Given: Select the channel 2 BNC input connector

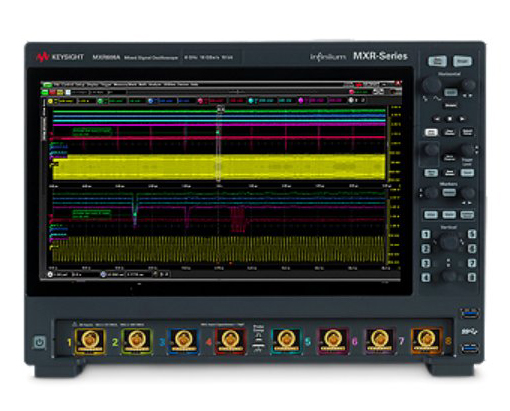Looking at the screenshot, I should click(x=137, y=341).
